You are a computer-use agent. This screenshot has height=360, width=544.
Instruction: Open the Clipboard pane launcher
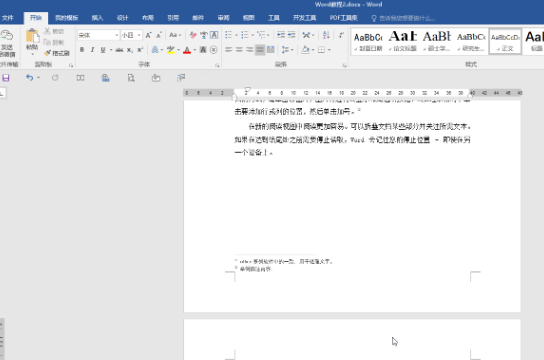tap(71, 65)
